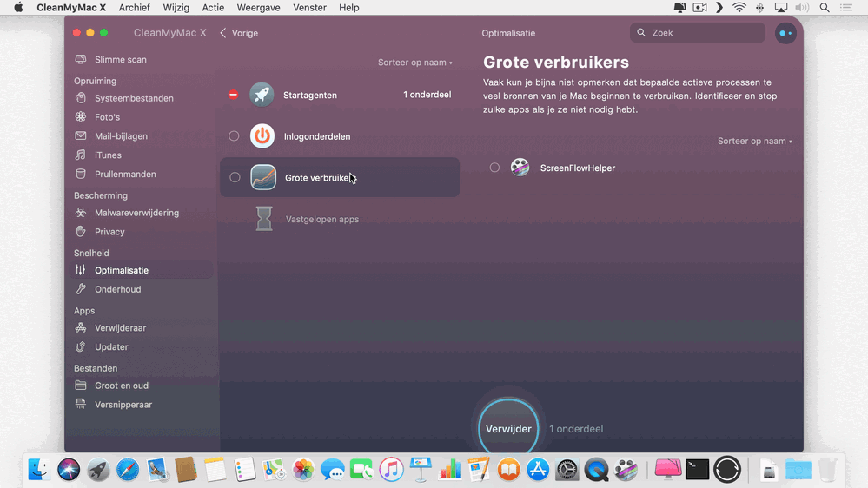Viewport: 868px width, 488px height.
Task: Select the Startagenten row label
Action: [310, 96]
